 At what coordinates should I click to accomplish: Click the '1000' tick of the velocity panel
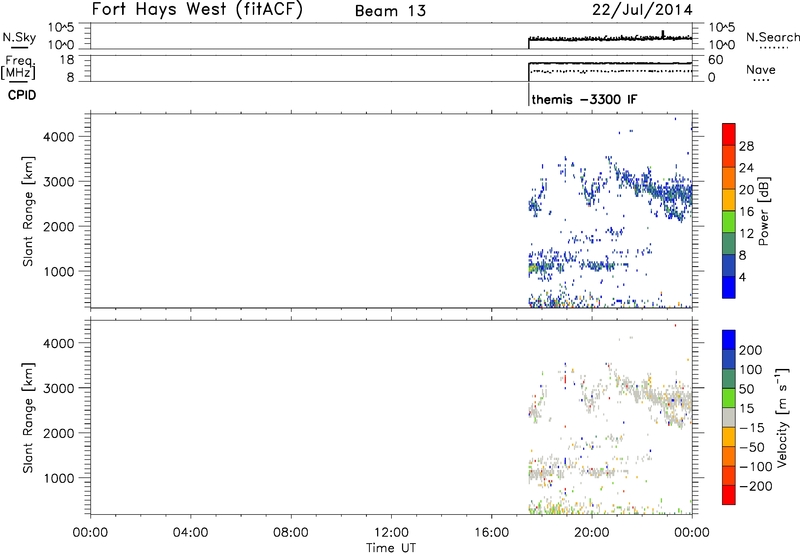click(59, 478)
